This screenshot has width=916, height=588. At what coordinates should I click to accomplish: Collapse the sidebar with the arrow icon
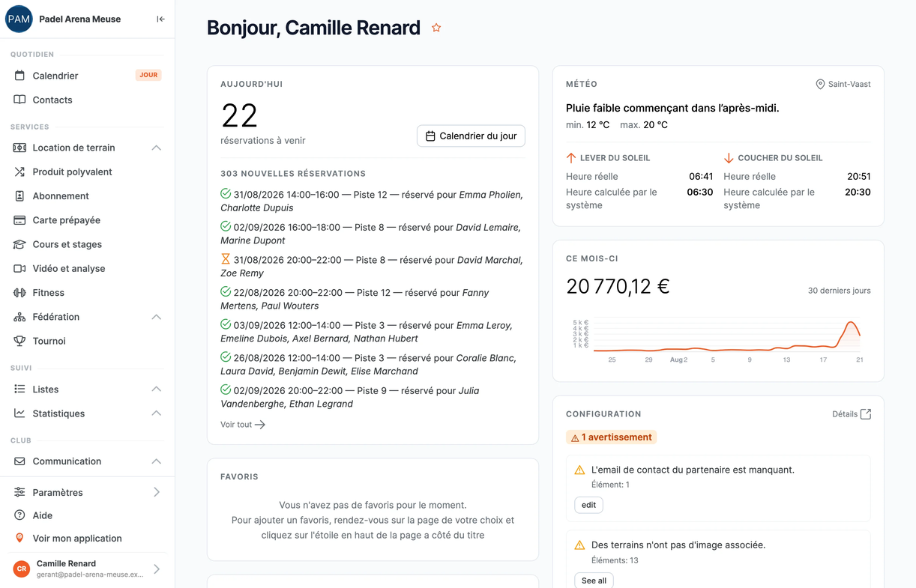160,19
